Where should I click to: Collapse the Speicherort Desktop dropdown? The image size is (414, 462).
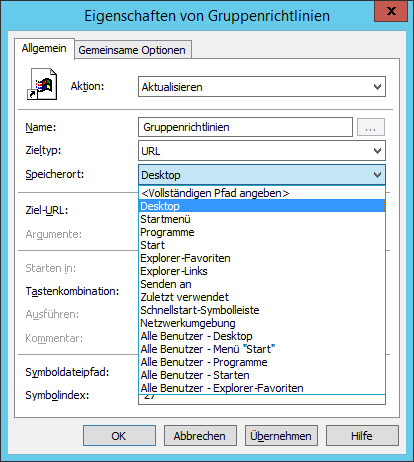pos(377,175)
